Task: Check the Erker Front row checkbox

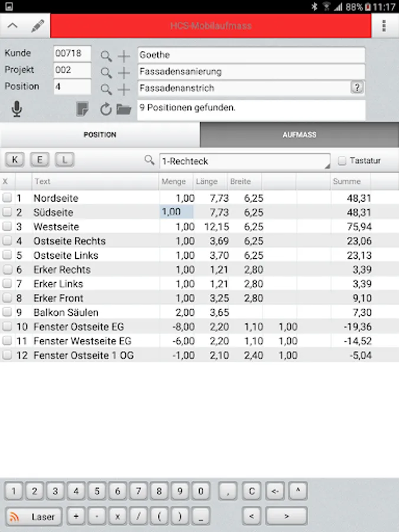Action: point(7,297)
